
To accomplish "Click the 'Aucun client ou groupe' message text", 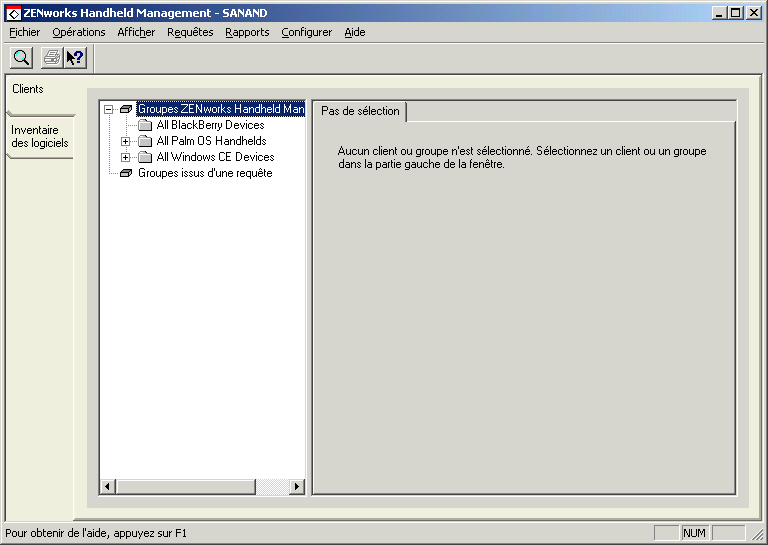I will tap(522, 157).
